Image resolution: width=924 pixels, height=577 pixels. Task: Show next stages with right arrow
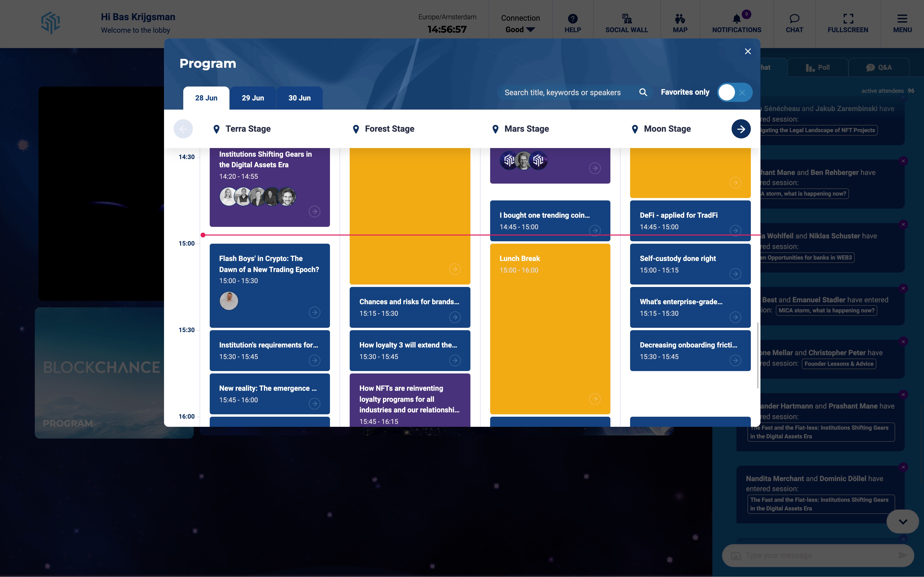click(741, 129)
